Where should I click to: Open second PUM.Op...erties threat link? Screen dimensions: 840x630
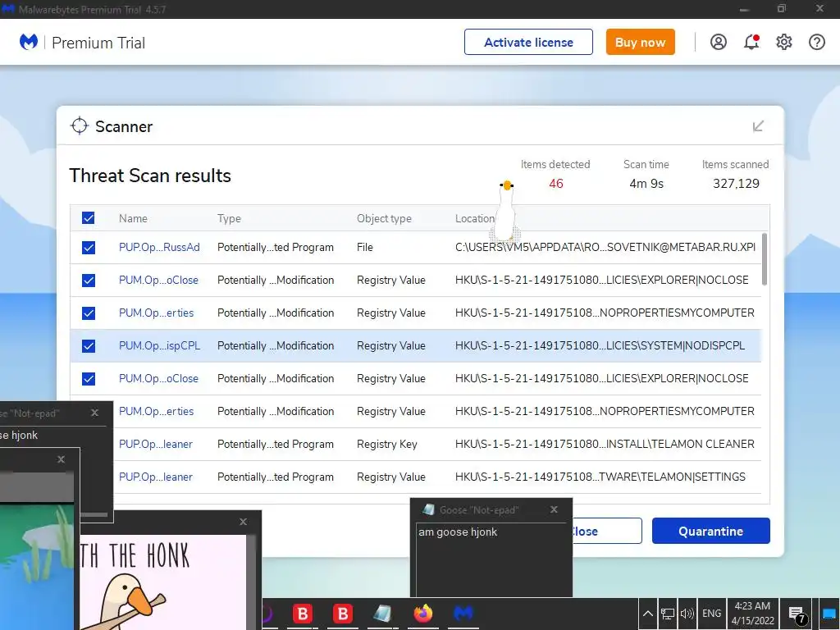(156, 412)
